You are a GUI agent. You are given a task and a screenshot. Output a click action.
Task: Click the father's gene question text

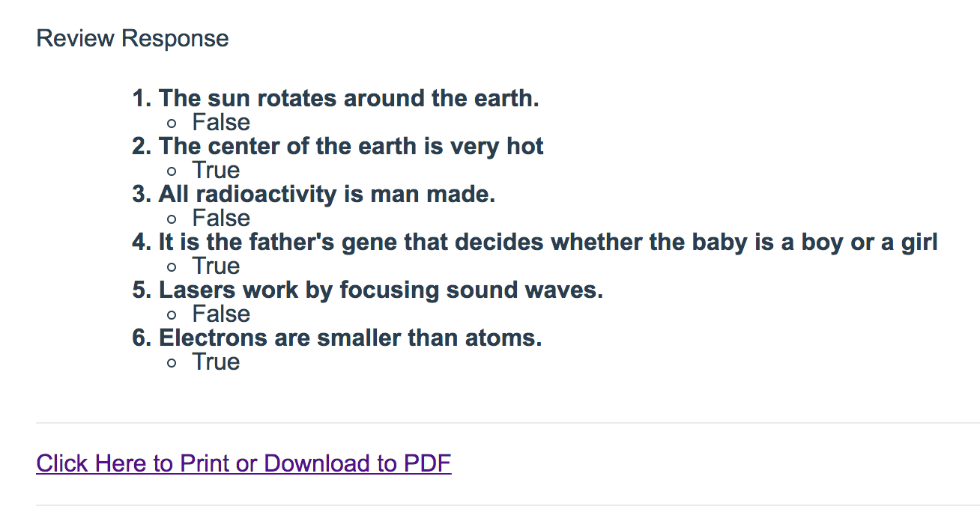pos(548,242)
